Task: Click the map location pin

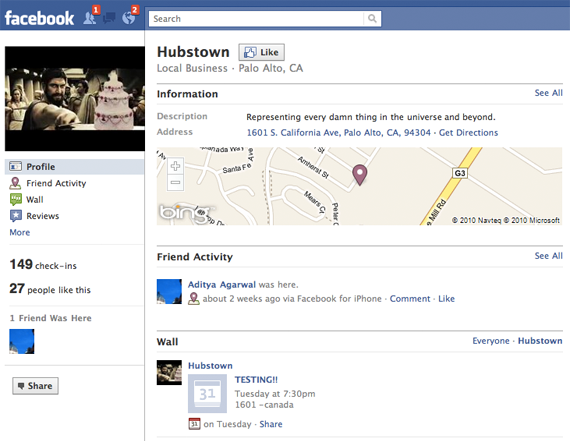Action: pos(360,175)
